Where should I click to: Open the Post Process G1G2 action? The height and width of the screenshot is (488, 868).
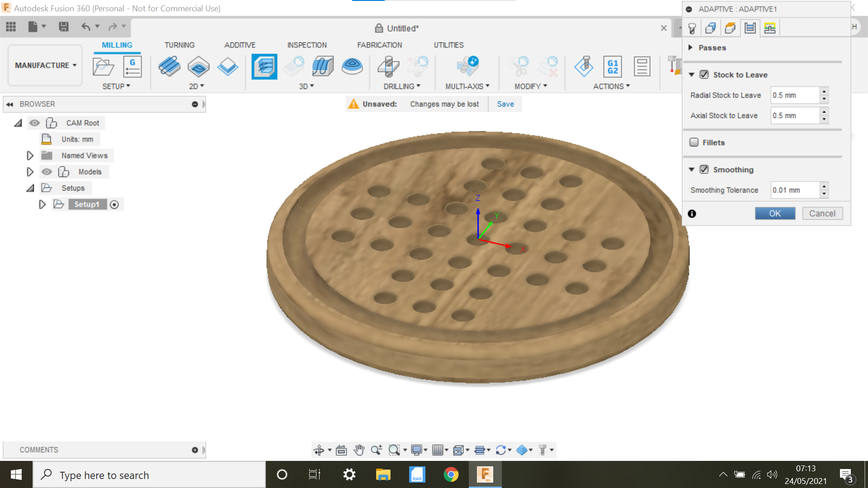click(x=613, y=66)
